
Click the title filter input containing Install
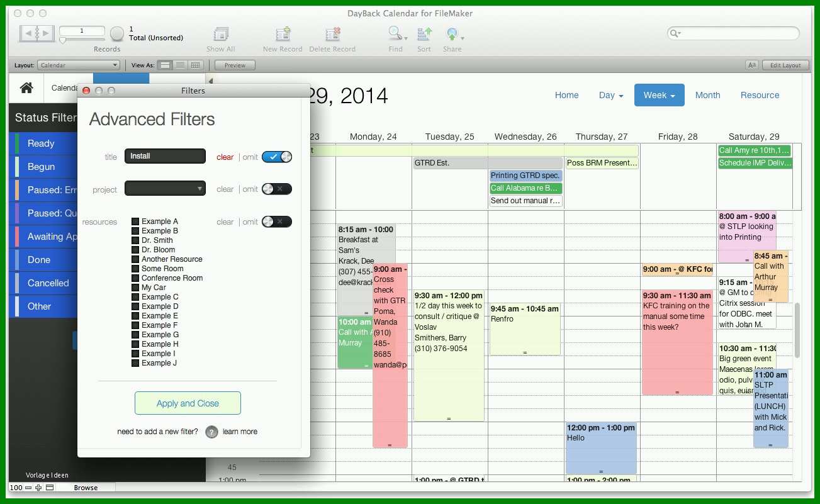tap(165, 156)
